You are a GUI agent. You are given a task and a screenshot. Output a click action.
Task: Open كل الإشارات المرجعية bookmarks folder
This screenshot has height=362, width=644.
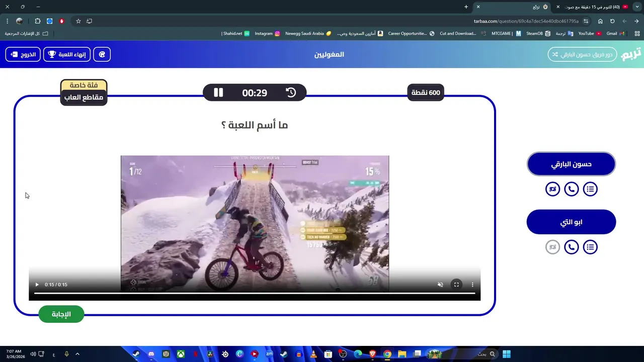[x=27, y=34]
